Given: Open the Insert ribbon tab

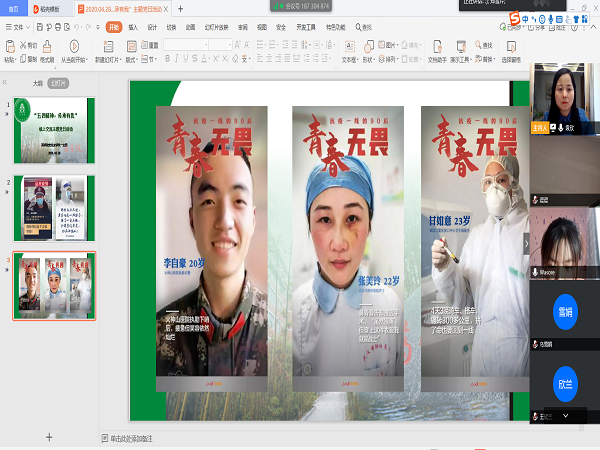Looking at the screenshot, I should [x=133, y=27].
